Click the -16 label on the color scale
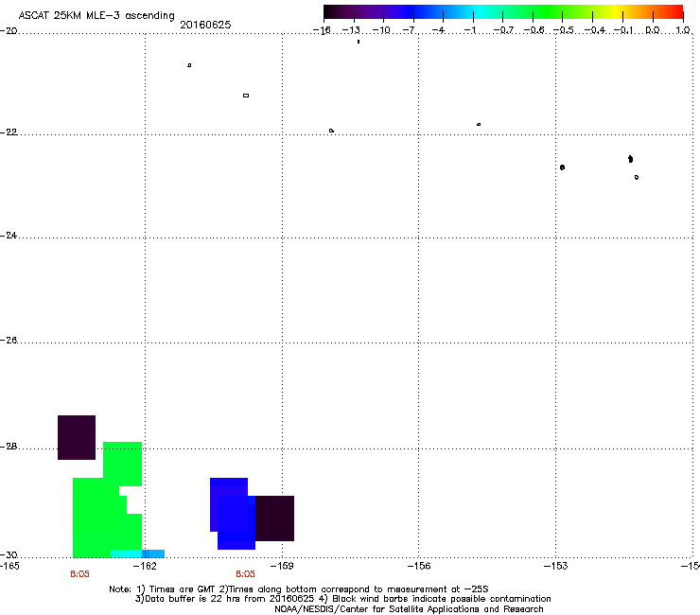 point(322,30)
